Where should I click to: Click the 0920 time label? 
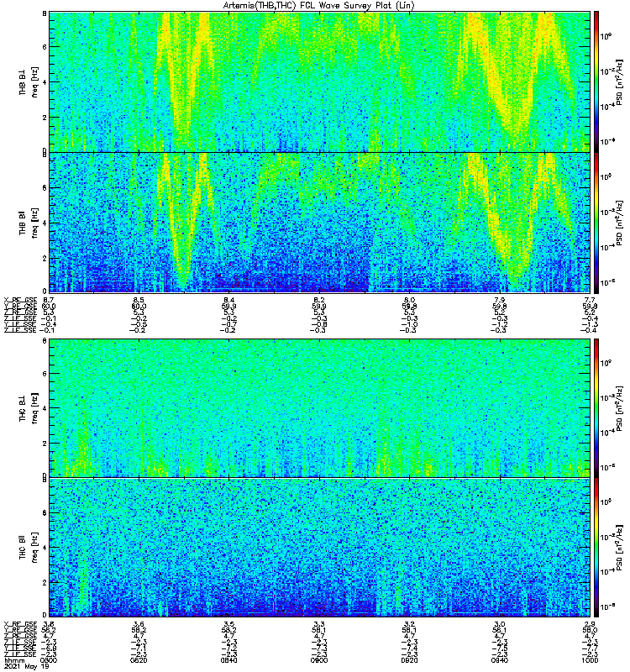pyautogui.click(x=409, y=660)
